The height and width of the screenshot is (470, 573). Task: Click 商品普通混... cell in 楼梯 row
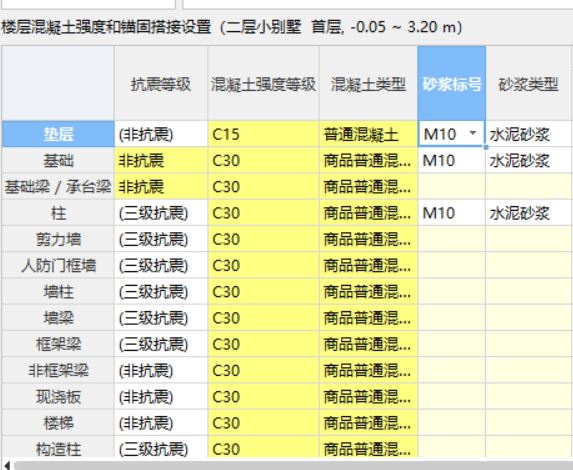(x=368, y=423)
